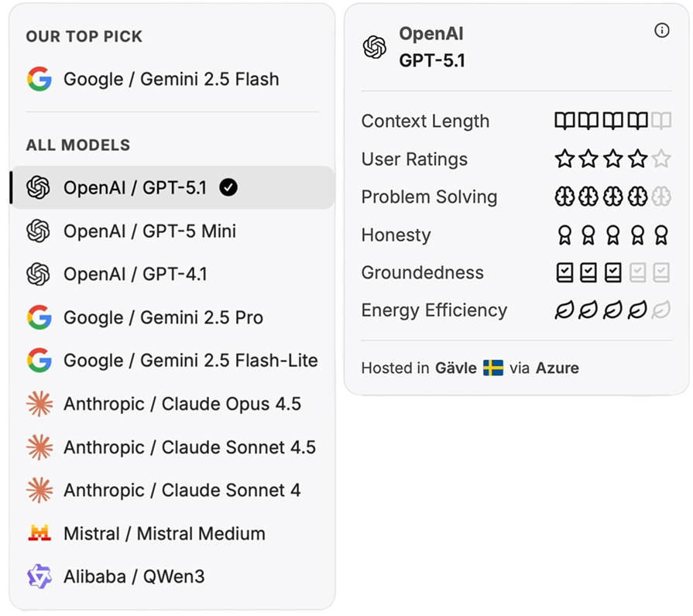Image resolution: width=693 pixels, height=616 pixels.
Task: Click the Anthropic logo beside Claude Opus 4.5
Action: click(39, 404)
